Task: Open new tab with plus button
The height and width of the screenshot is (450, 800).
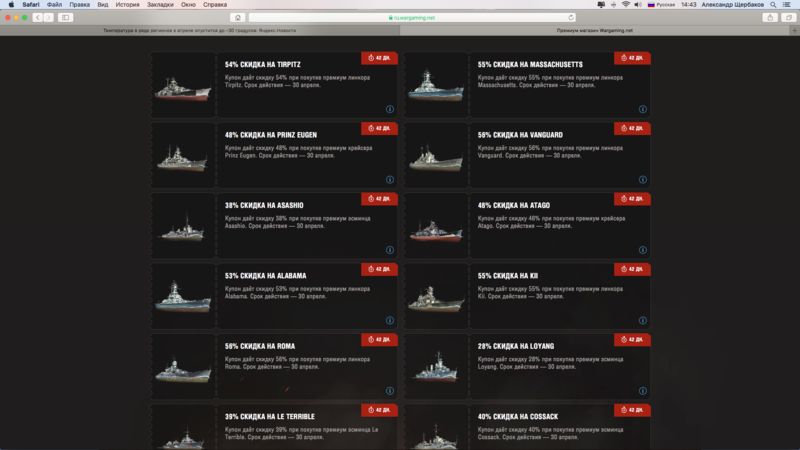Action: 794,31
